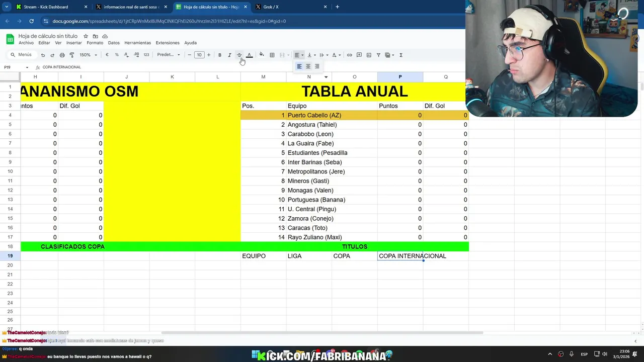The image size is (644, 362).
Task: Select the paint format roller
Action: point(71,55)
